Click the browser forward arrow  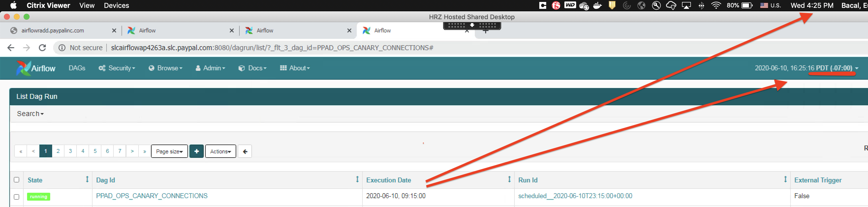pyautogui.click(x=26, y=48)
